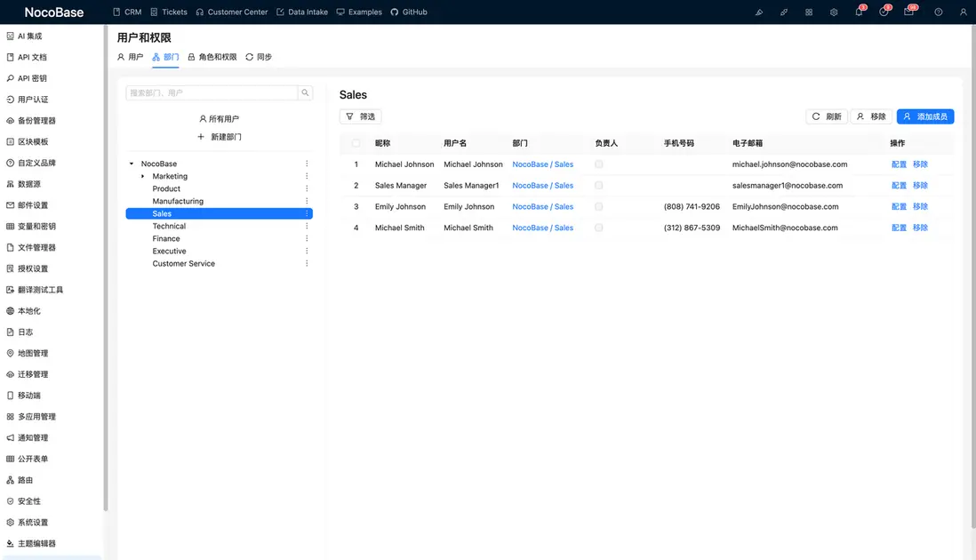This screenshot has height=560, width=976.
Task: Switch to the 用户 tab
Action: point(130,57)
